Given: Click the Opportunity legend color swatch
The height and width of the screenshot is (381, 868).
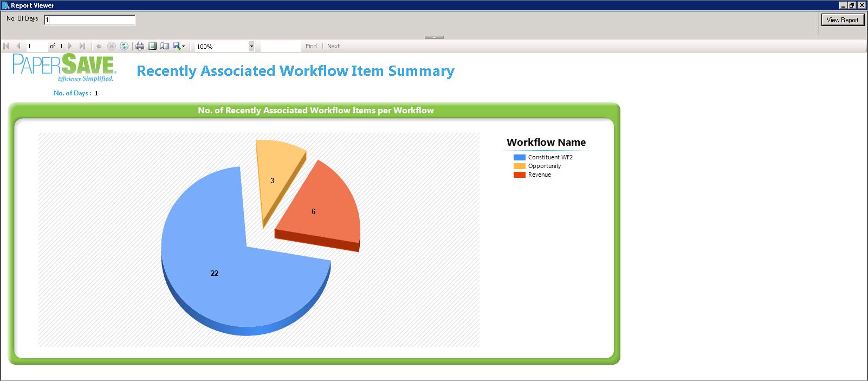Looking at the screenshot, I should point(520,166).
